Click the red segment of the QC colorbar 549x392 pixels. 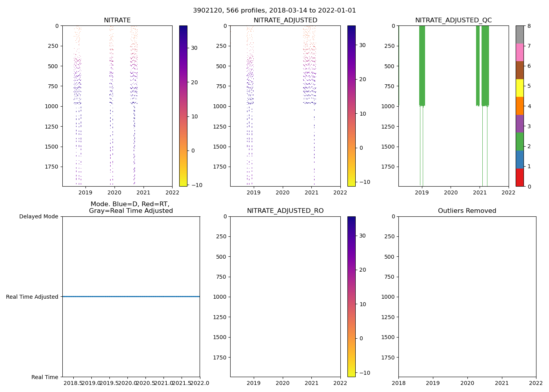[x=520, y=178]
